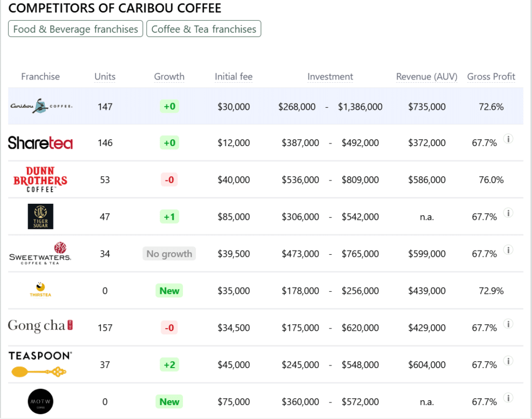Select Caribou units value 147

105,107
